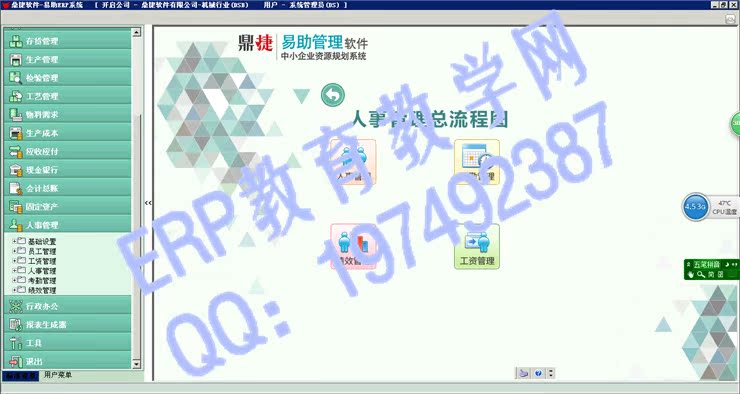Open the 绩效管理 flowchart icon

353,246
